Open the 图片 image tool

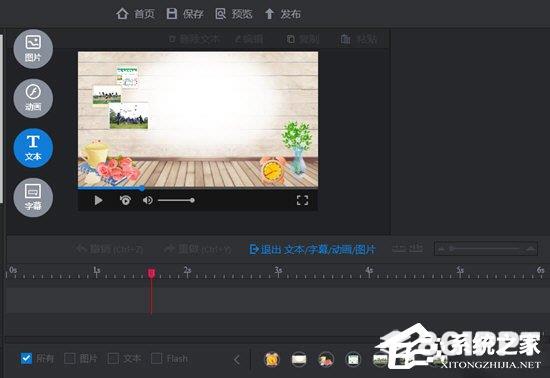(33, 49)
